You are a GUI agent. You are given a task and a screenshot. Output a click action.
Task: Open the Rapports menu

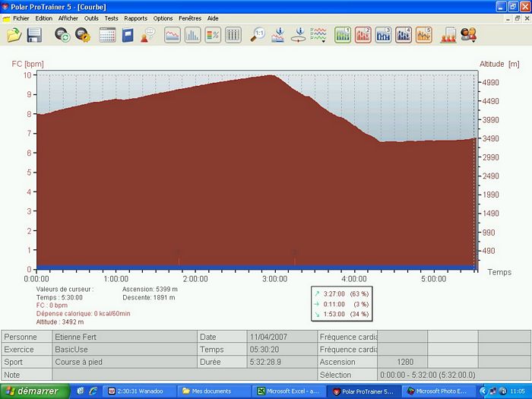point(135,17)
